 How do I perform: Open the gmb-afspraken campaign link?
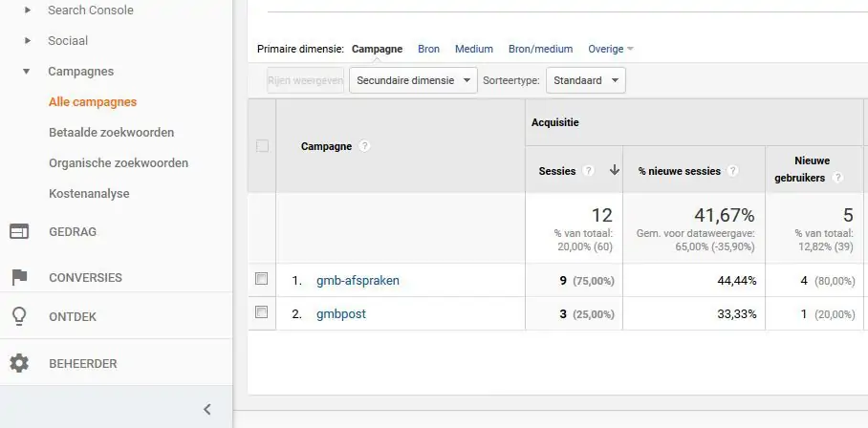click(358, 281)
